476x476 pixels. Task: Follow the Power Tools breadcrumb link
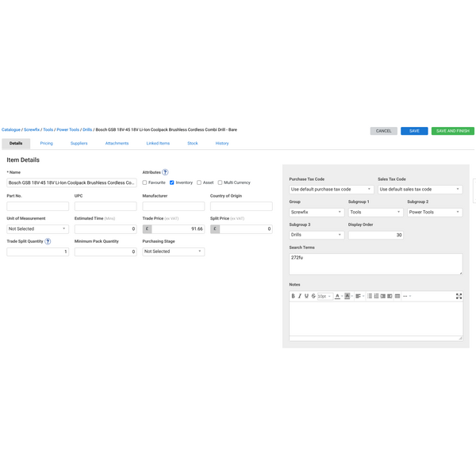coord(67,129)
